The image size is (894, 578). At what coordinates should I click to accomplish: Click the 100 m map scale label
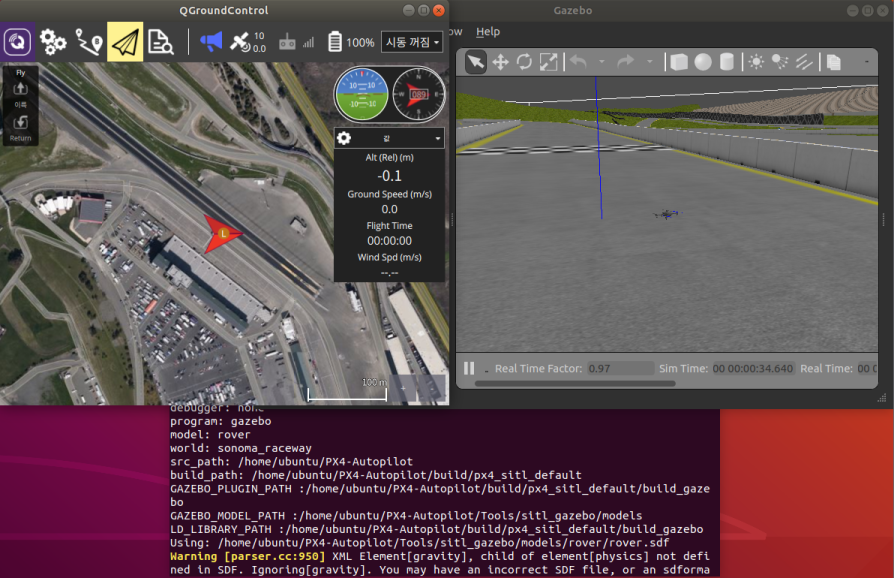pyautogui.click(x=374, y=382)
